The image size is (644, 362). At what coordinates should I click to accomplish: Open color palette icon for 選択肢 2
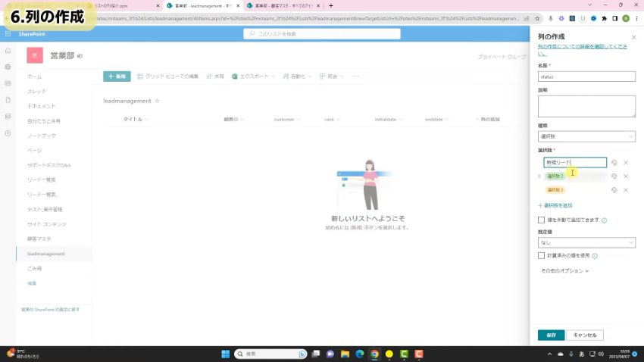click(614, 176)
